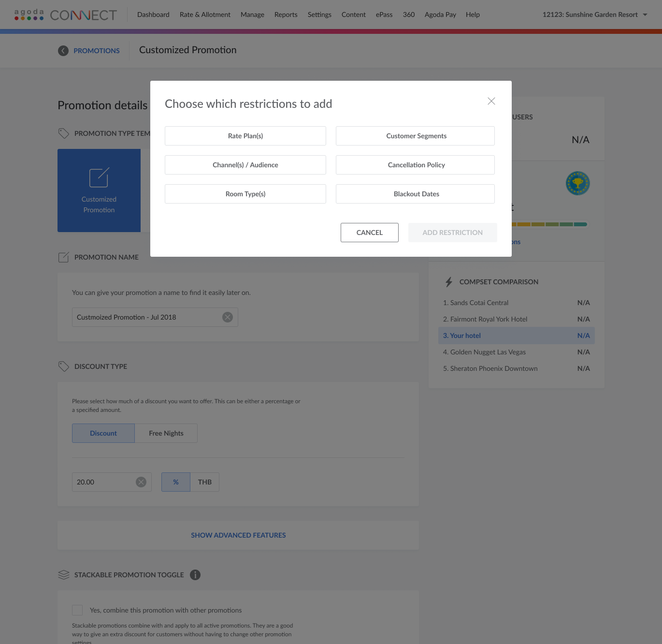This screenshot has width=662, height=644.
Task: Click the Cancel button in dialog
Action: tap(369, 233)
